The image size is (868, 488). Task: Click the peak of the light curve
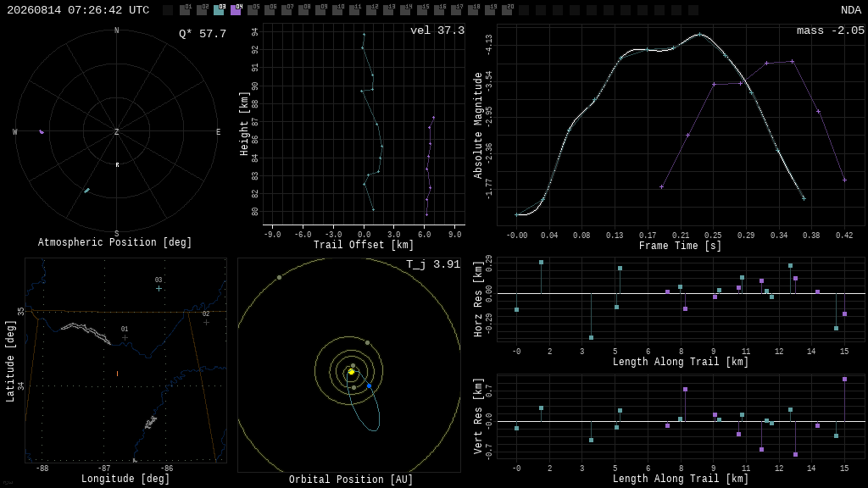tap(699, 34)
